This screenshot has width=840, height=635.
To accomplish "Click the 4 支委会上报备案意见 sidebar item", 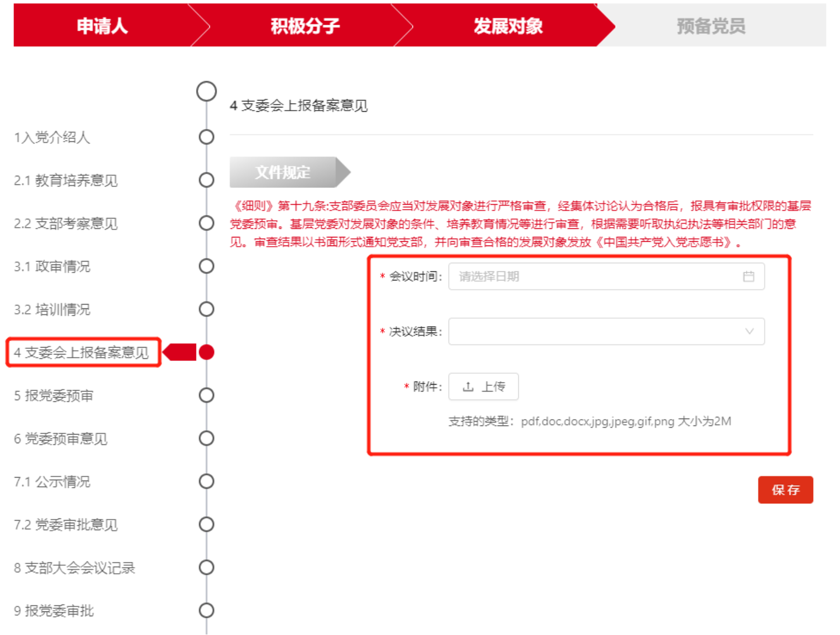I will pyautogui.click(x=82, y=353).
